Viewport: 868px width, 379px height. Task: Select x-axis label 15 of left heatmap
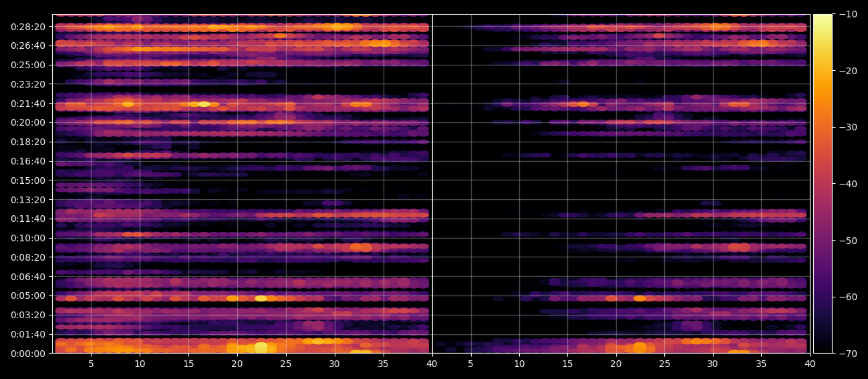188,364
